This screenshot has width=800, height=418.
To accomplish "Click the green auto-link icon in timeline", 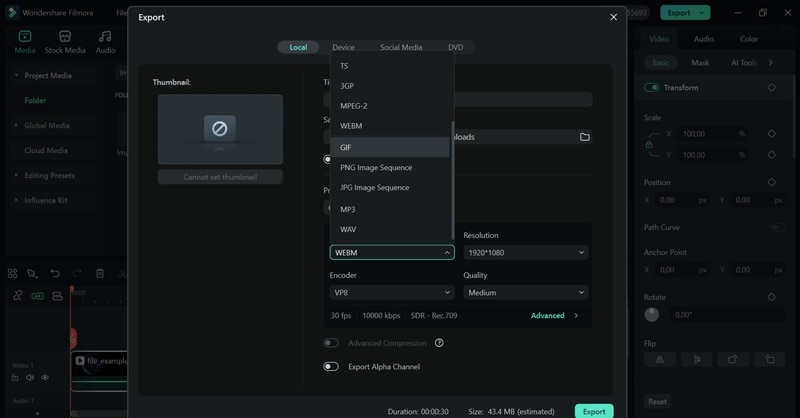I will tap(37, 296).
